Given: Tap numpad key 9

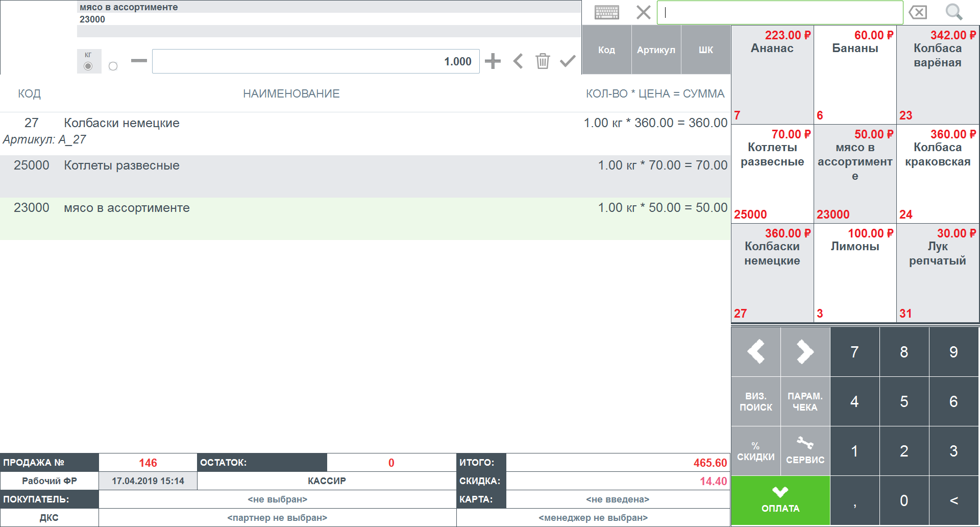Looking at the screenshot, I should click(953, 352).
